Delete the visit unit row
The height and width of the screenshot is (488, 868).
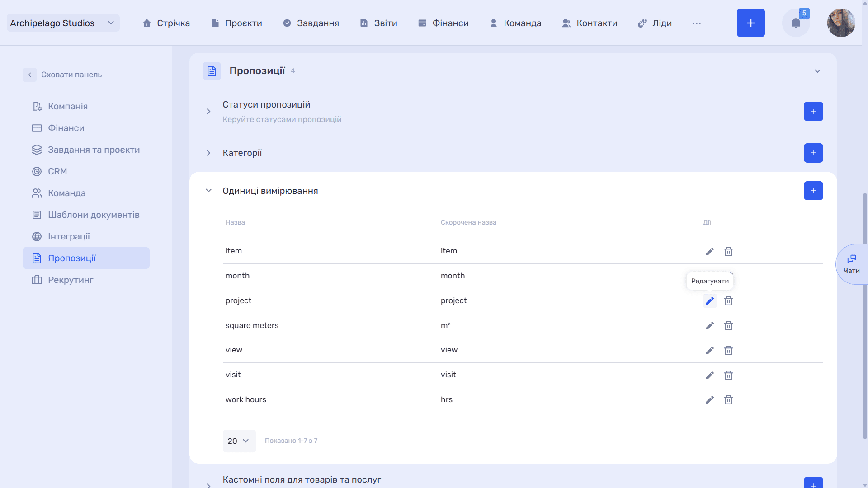pos(728,375)
